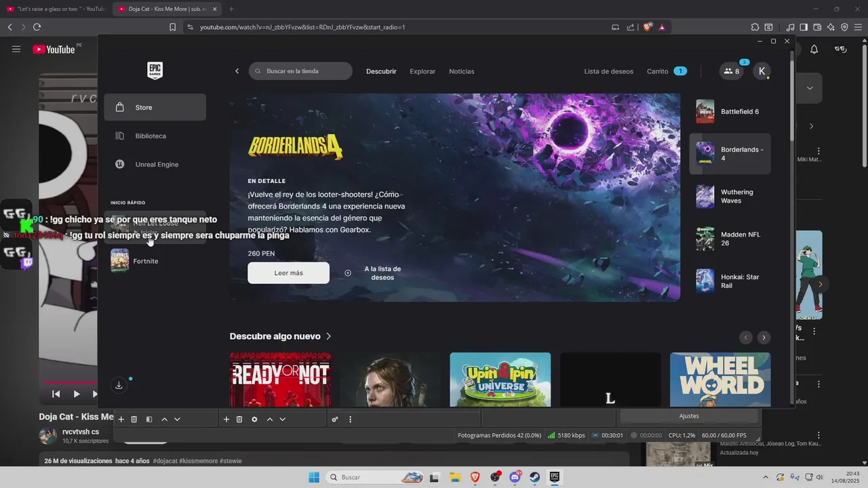Reload the browser page
Screen dimensions: 868x488
[37, 27]
